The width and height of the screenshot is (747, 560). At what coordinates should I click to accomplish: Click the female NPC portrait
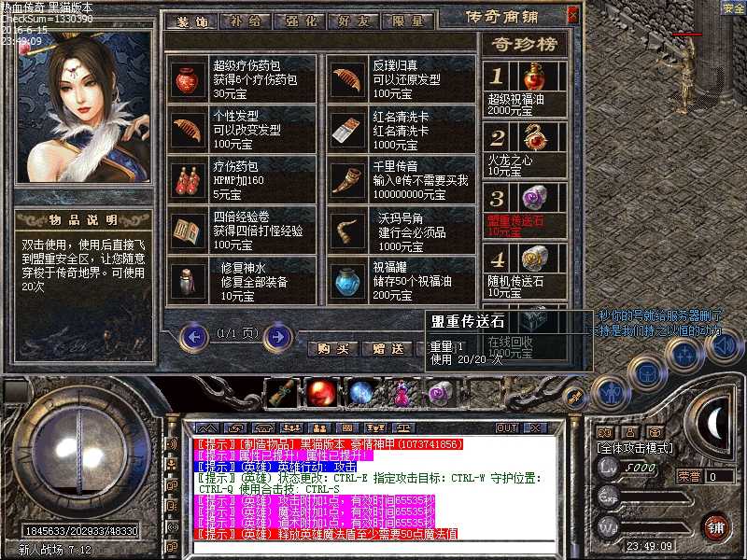click(x=84, y=107)
